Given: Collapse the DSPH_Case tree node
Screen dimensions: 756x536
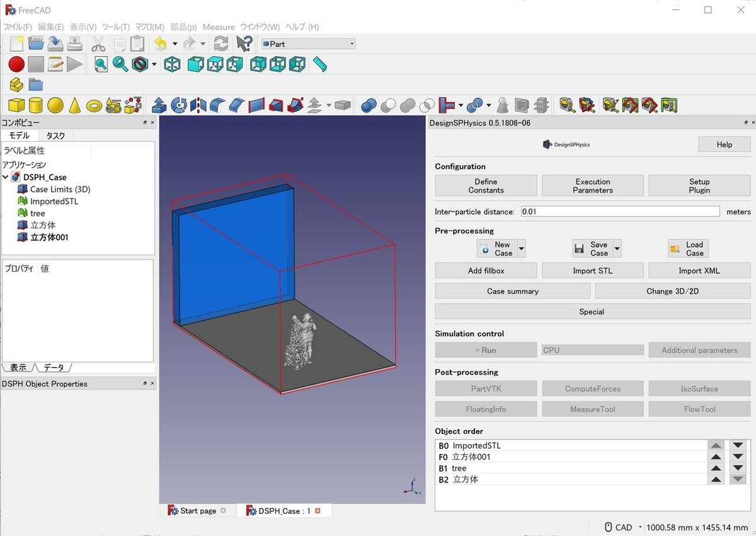Looking at the screenshot, I should (6, 177).
